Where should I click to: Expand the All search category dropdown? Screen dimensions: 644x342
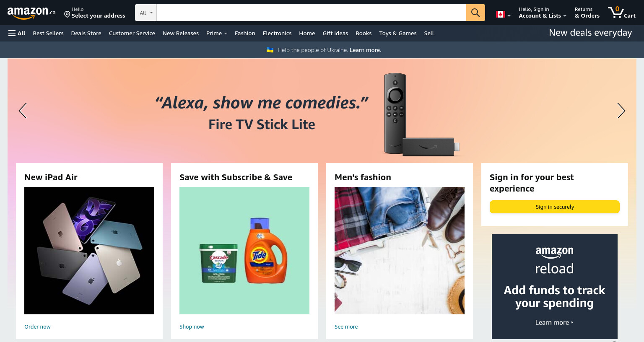pyautogui.click(x=146, y=13)
